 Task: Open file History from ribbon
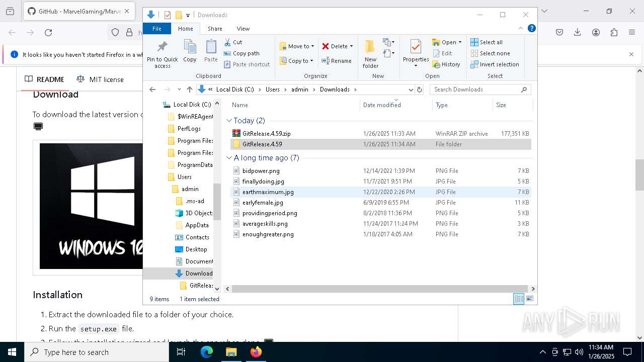[446, 64]
